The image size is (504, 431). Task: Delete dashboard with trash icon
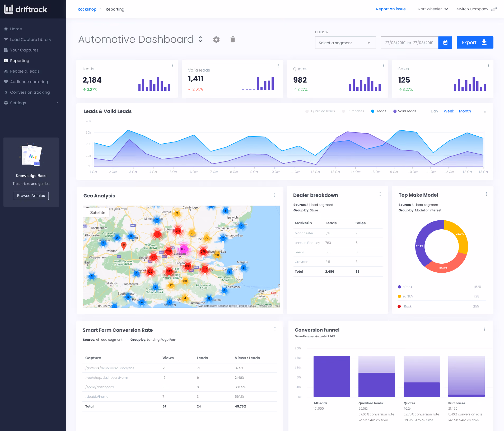click(x=232, y=39)
